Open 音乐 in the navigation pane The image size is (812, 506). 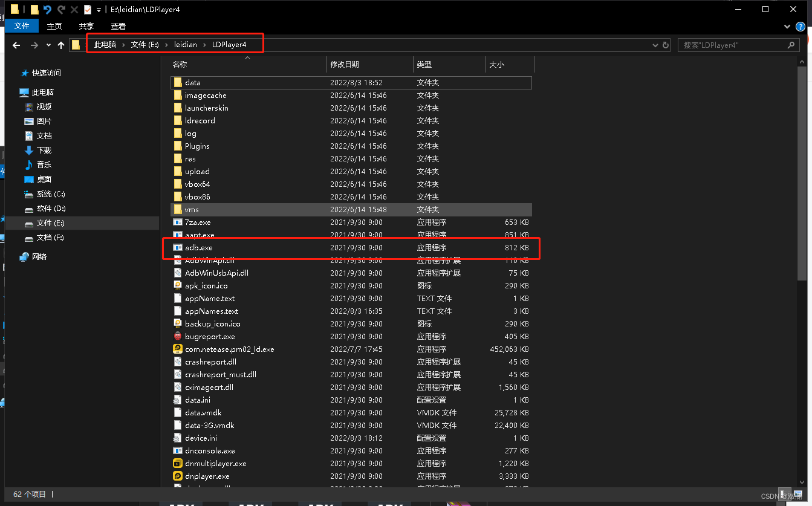pyautogui.click(x=44, y=165)
